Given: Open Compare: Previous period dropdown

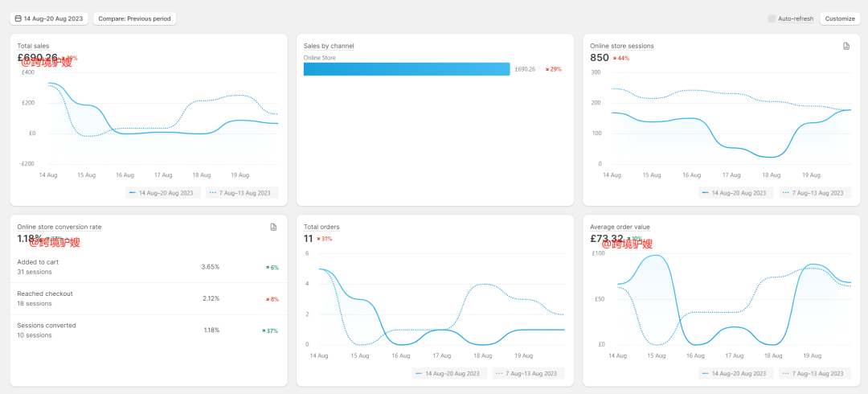Looking at the screenshot, I should [x=134, y=18].
